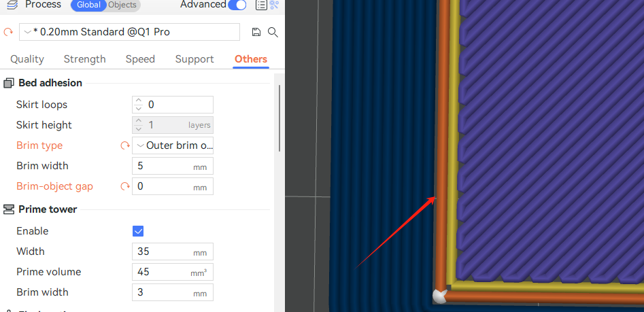Open the settings search magnifier

pos(273,32)
